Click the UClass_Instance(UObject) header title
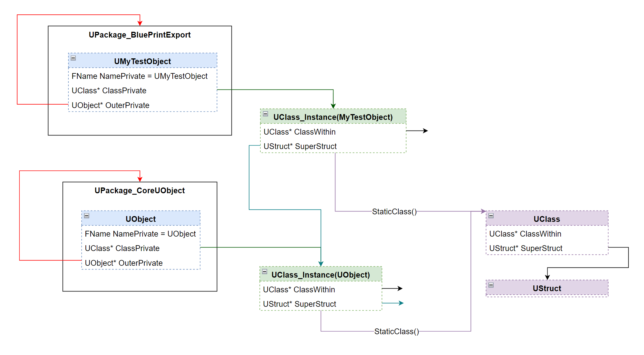 320,275
